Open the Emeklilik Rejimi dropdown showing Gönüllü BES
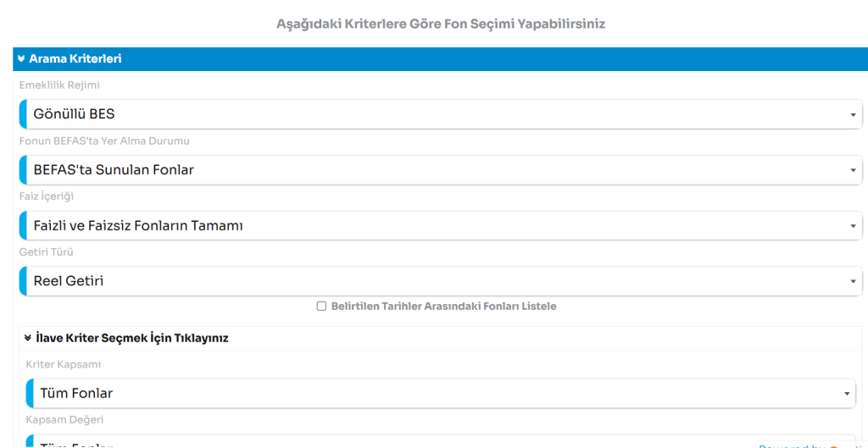Viewport: 868px width, 448px height. (x=424, y=114)
